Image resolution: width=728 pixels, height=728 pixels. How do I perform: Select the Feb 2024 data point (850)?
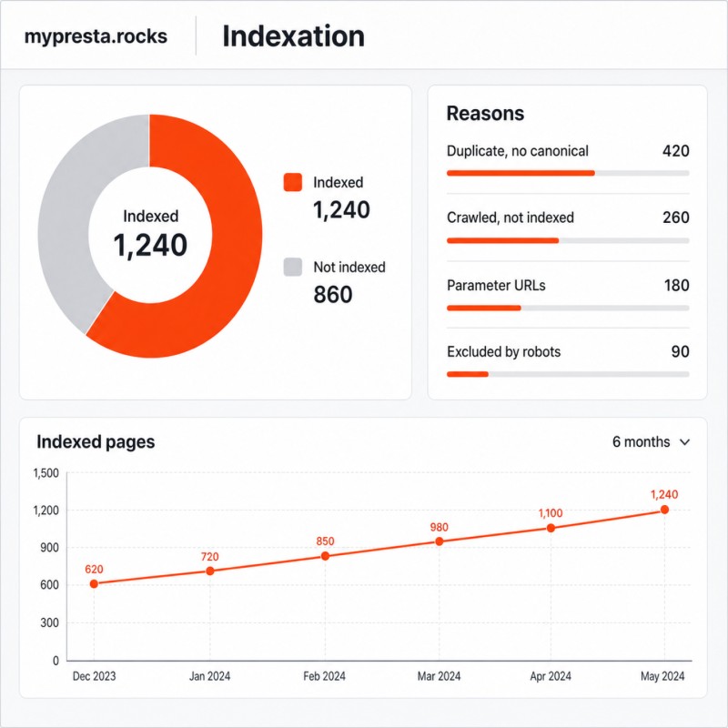(x=325, y=556)
